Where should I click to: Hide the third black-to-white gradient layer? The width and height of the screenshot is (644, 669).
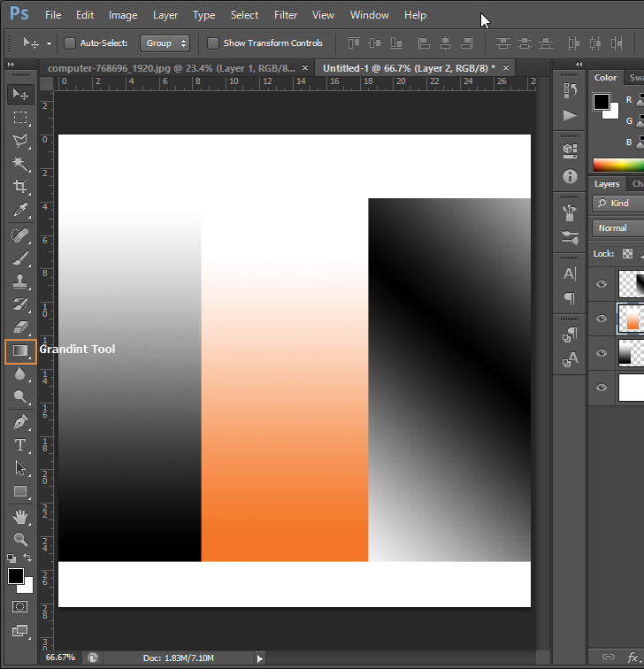click(602, 353)
